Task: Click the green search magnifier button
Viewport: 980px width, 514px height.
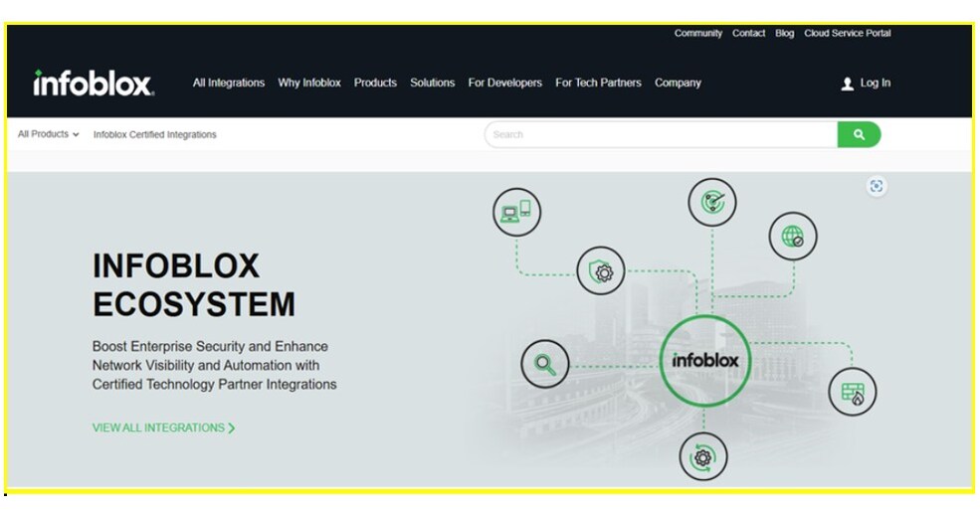Action: pos(859,134)
